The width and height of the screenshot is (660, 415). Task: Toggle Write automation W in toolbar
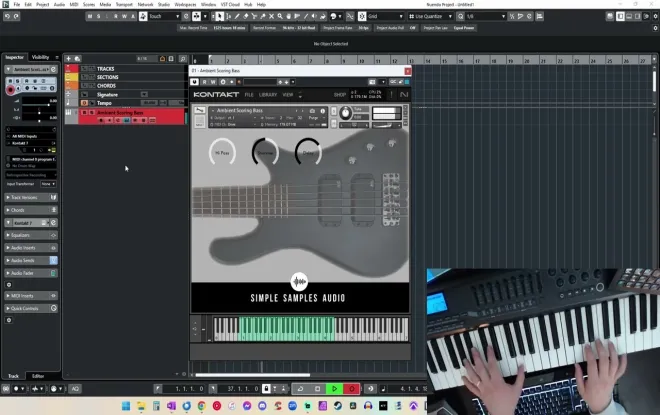tap(124, 16)
